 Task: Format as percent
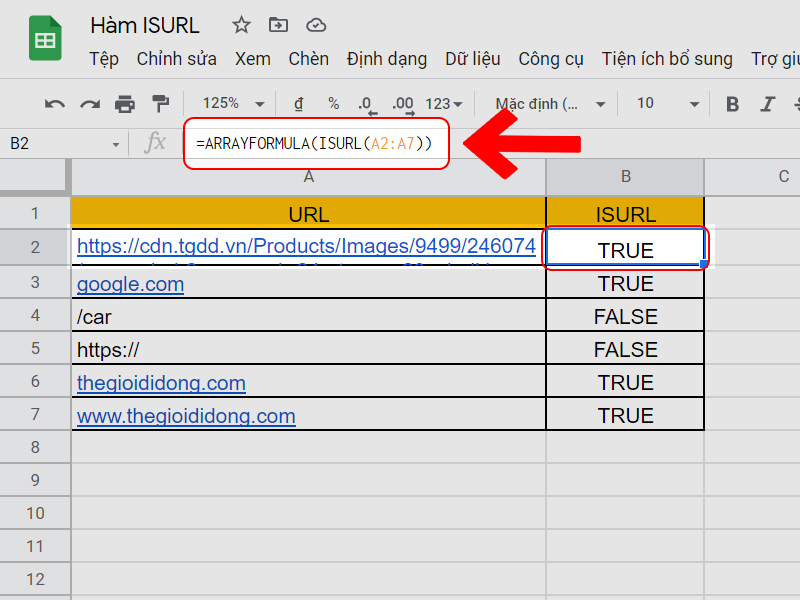334,104
